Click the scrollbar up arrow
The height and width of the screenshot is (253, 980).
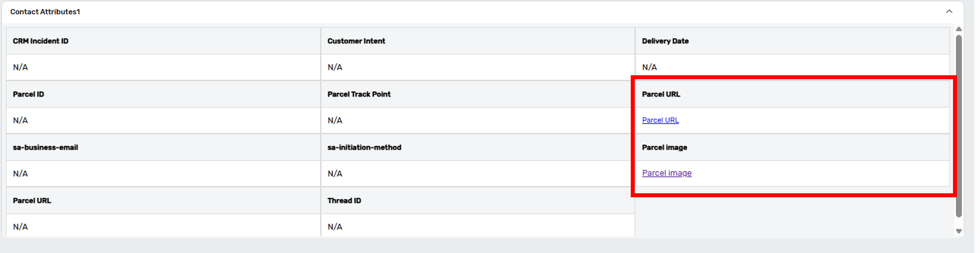959,29
